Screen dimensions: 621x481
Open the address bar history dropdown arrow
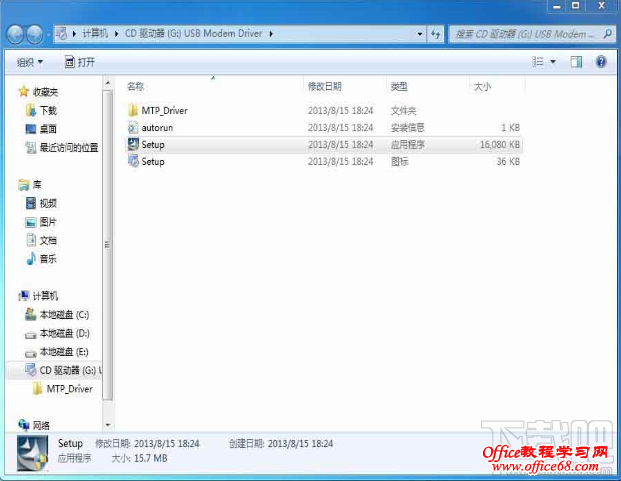420,34
